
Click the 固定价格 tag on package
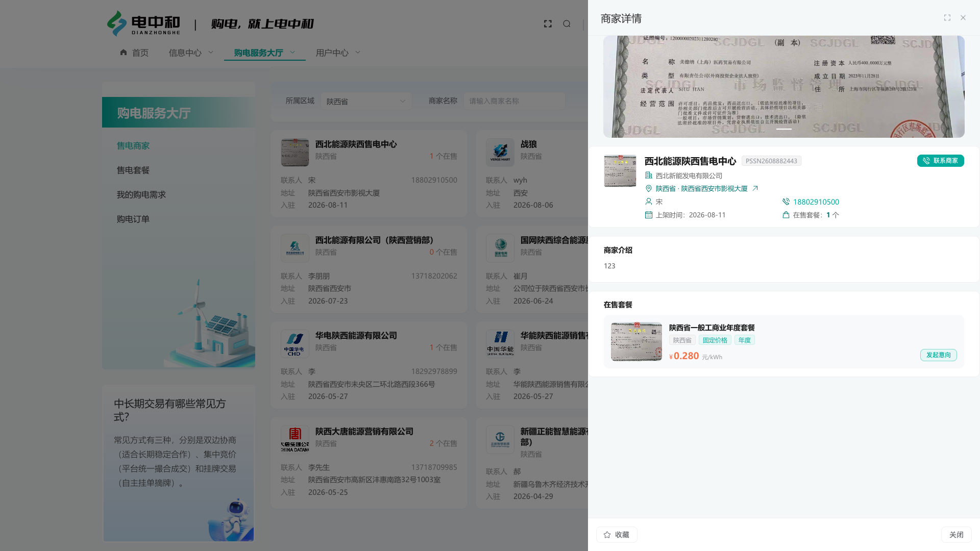pos(715,340)
